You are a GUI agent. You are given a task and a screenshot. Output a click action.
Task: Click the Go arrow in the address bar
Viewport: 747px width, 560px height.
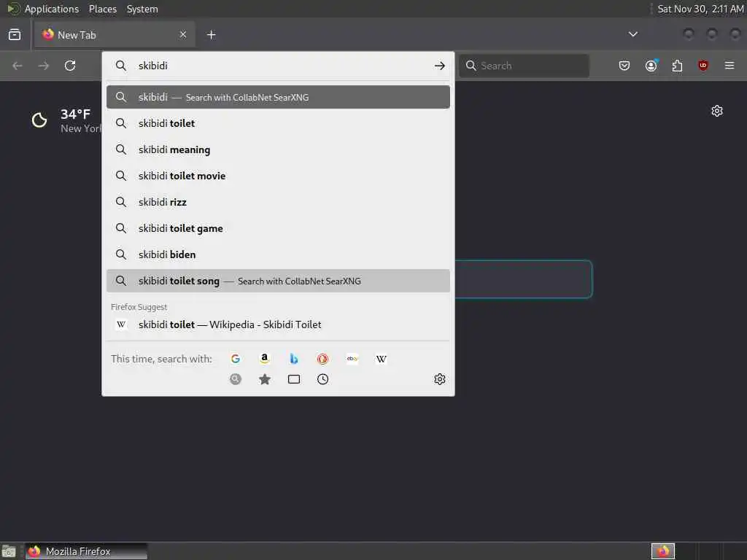coord(440,66)
